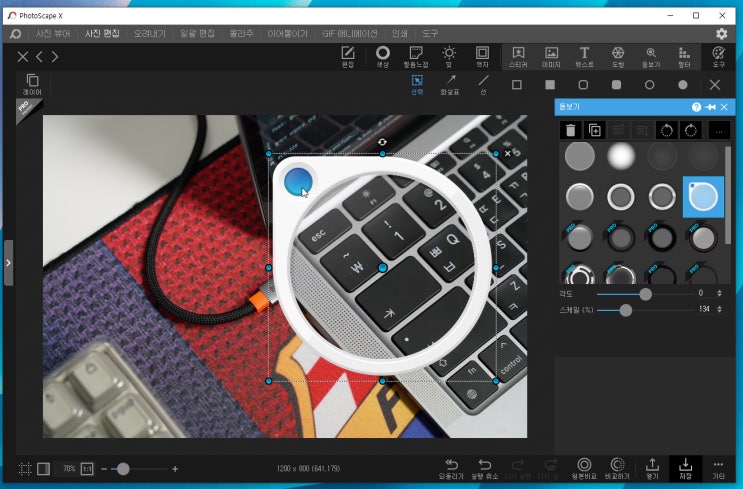The width and height of the screenshot is (743, 489).
Task: Adjust the 각도 (Angle) slider
Action: (645, 294)
